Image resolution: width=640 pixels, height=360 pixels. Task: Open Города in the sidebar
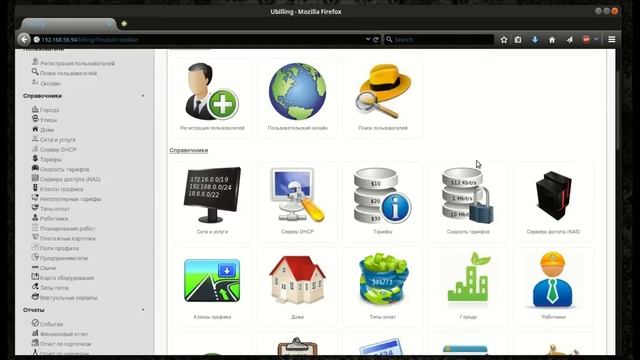tap(49, 110)
